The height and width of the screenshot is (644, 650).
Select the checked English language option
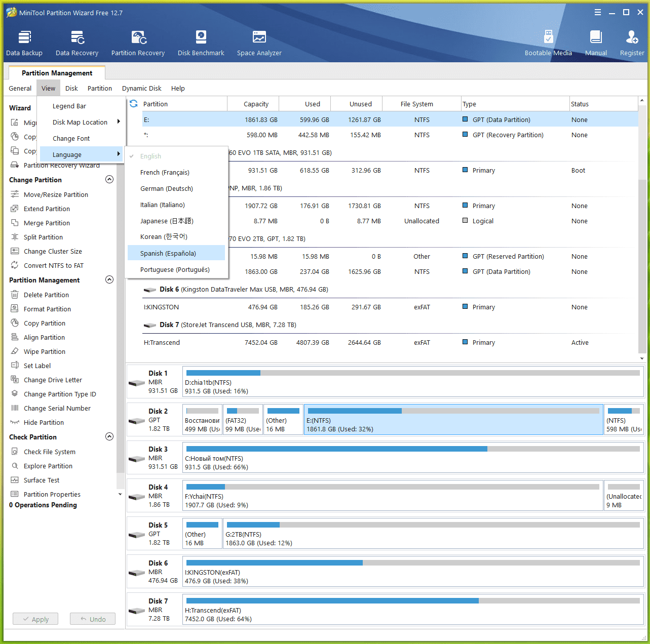(x=150, y=156)
